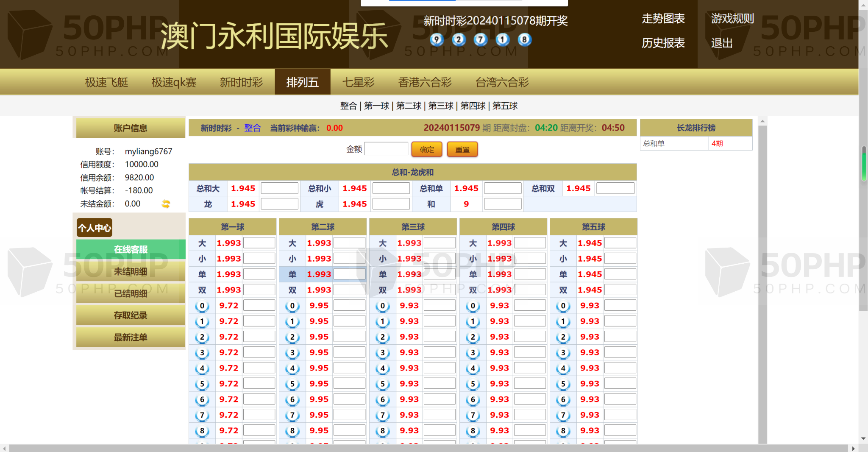
Task: Click the 总和大 bet input box
Action: coord(279,188)
